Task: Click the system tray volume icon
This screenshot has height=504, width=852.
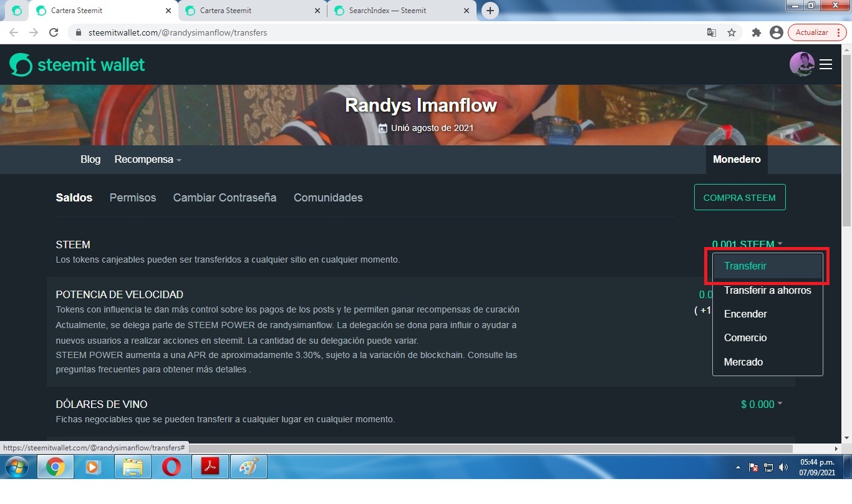Action: tap(783, 467)
